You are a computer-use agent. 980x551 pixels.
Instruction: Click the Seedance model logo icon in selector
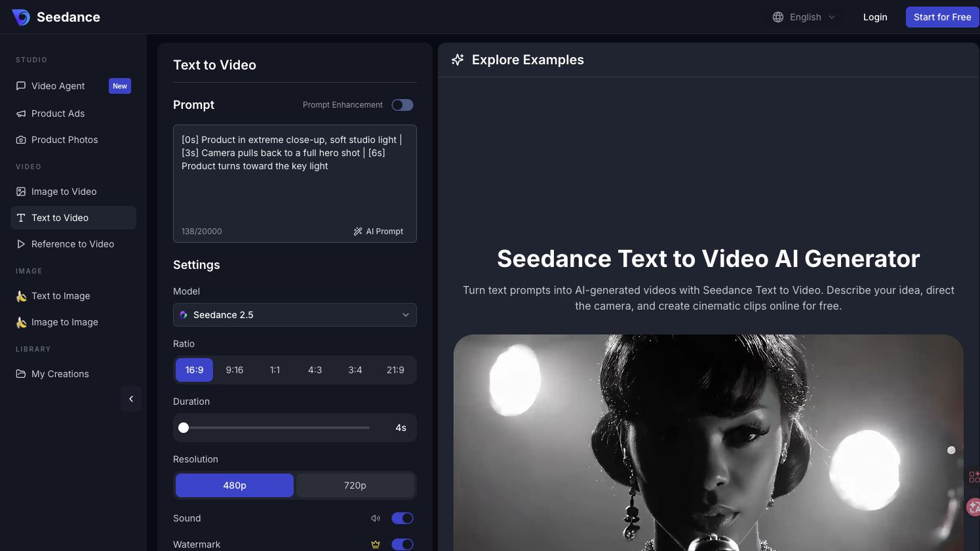point(184,315)
